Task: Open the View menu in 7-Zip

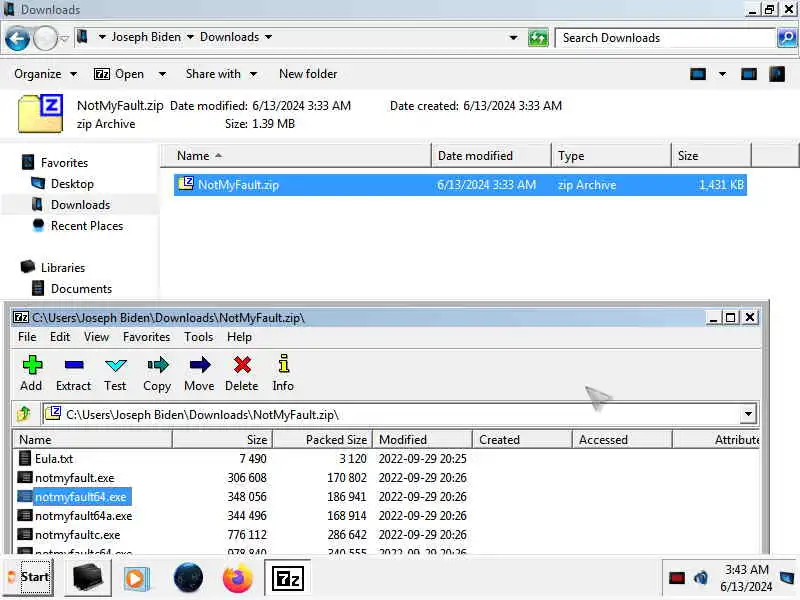Action: pos(96,337)
